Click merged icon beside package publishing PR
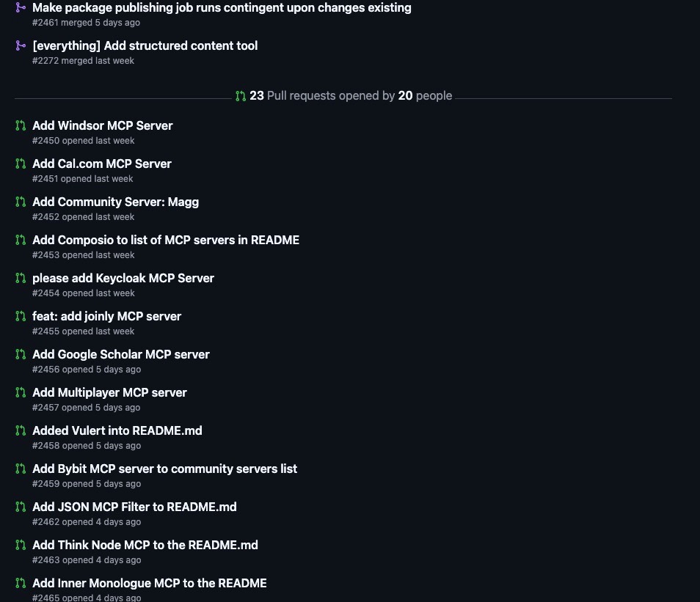 coord(21,7)
